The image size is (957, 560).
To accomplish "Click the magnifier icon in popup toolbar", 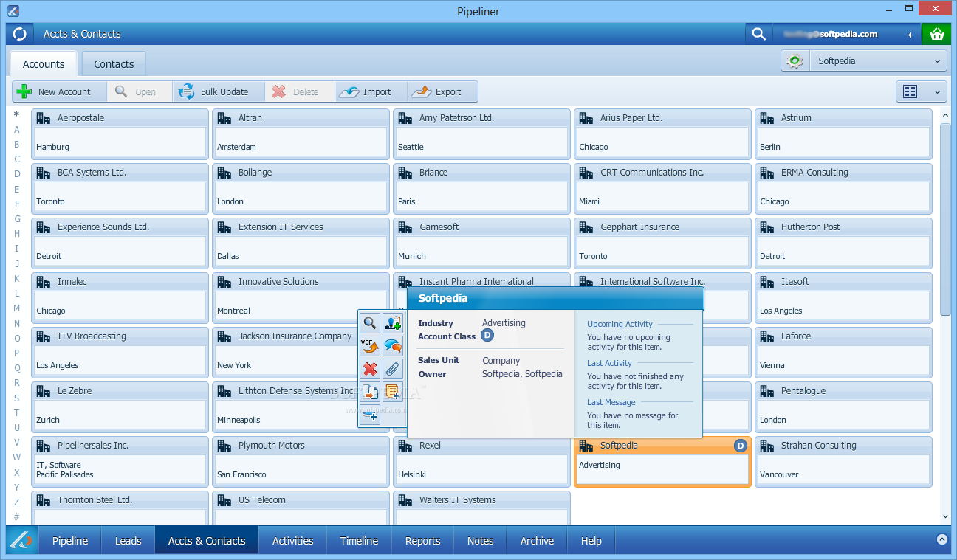I will coord(370,322).
